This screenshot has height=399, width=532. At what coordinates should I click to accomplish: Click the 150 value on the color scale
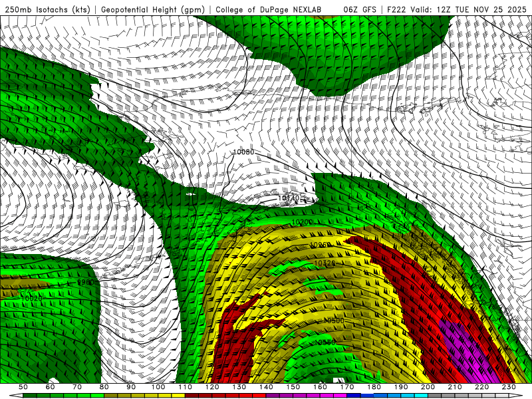tap(293, 387)
